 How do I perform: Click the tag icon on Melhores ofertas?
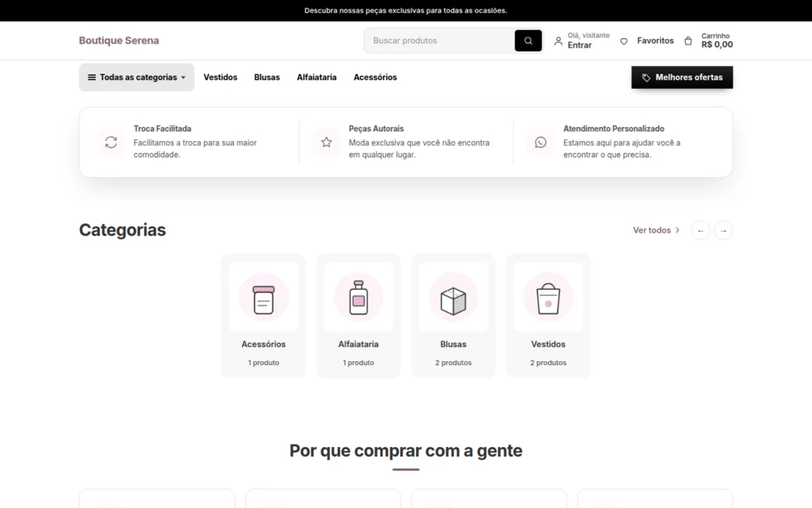pyautogui.click(x=646, y=77)
